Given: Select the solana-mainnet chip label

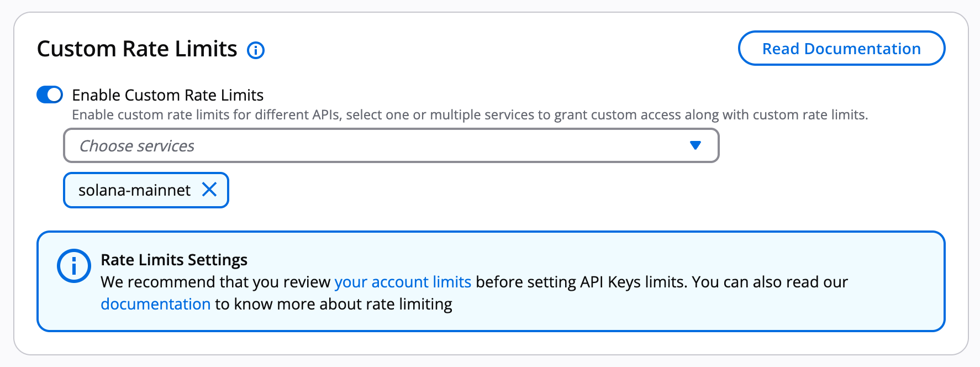Looking at the screenshot, I should (134, 190).
